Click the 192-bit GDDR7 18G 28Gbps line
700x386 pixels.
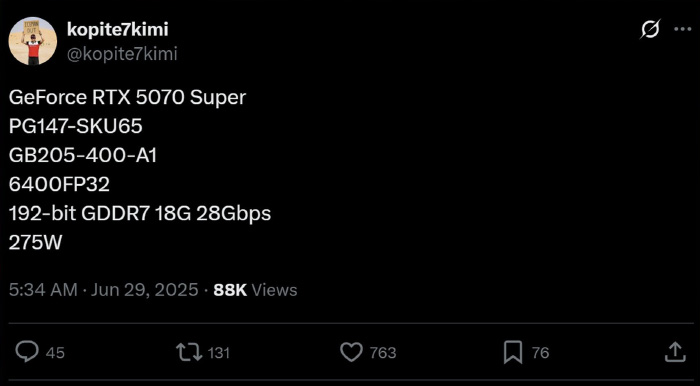pyautogui.click(x=140, y=214)
